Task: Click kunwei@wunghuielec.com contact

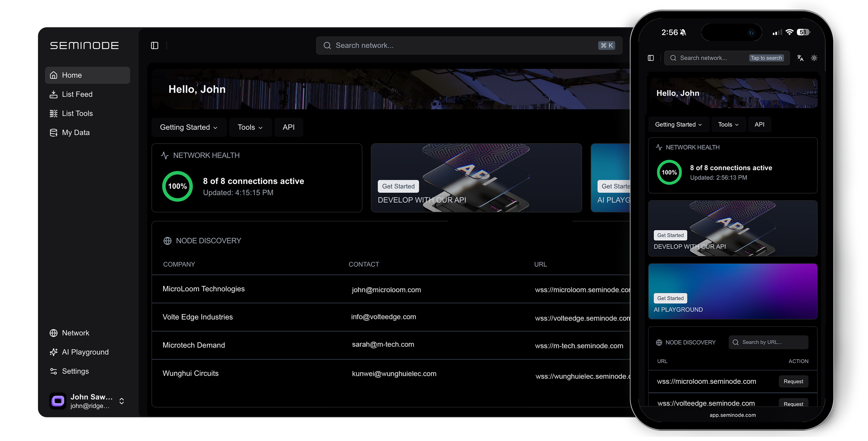Action: coord(394,374)
